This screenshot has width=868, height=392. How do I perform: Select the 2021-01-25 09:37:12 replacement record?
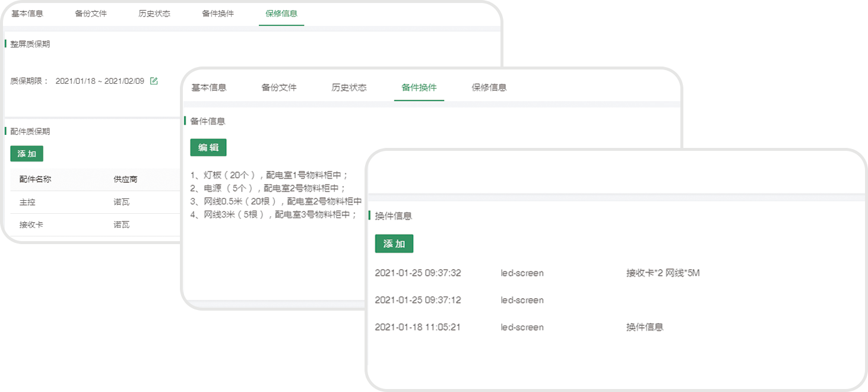tap(418, 301)
